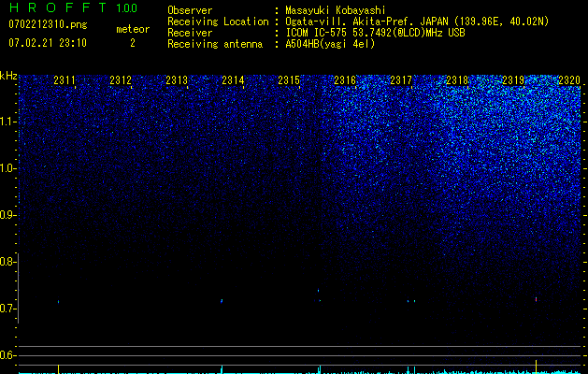Click the timestamp 07.02.21 23:10

48,43
